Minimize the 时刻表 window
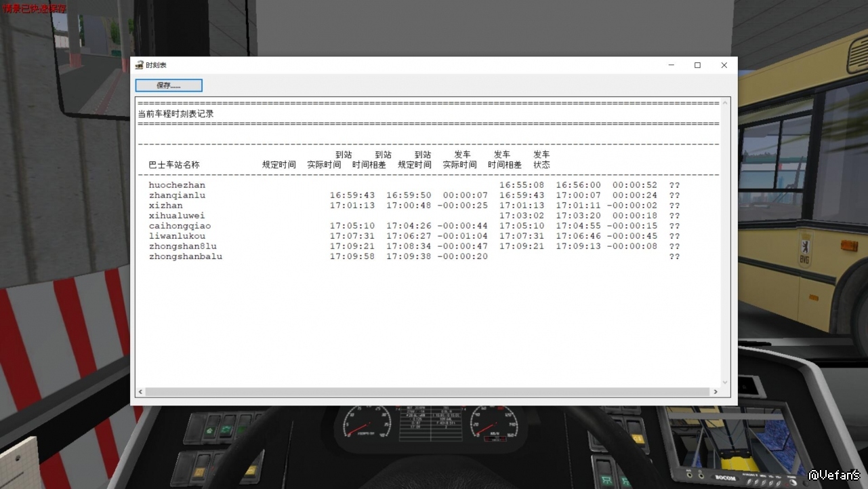868x489 pixels. (x=671, y=65)
